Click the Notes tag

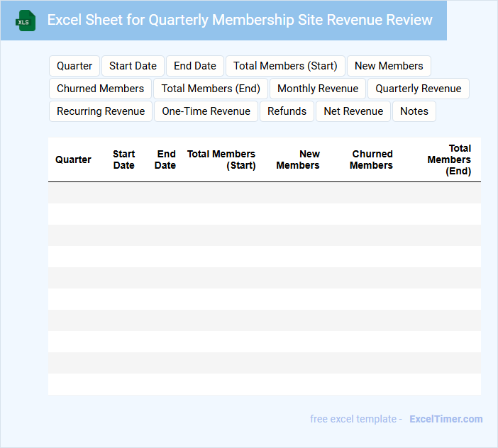click(414, 111)
